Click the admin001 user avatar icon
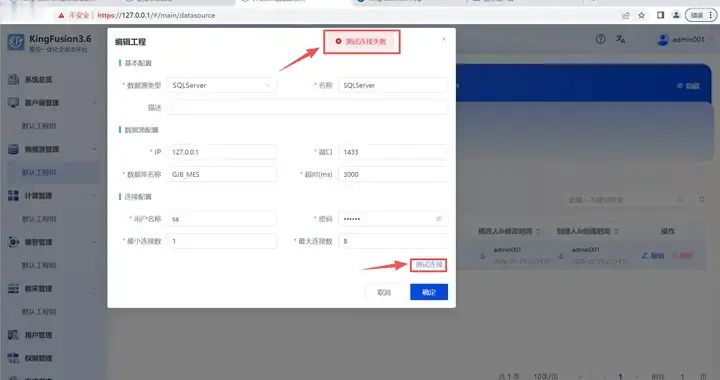This screenshot has width=720, height=380. tap(663, 39)
